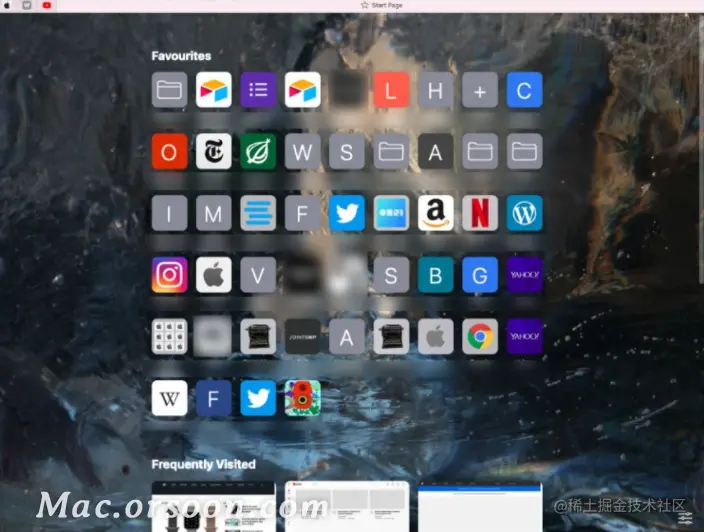Open the green Onion favourite
The width and height of the screenshot is (704, 532).
(x=258, y=151)
